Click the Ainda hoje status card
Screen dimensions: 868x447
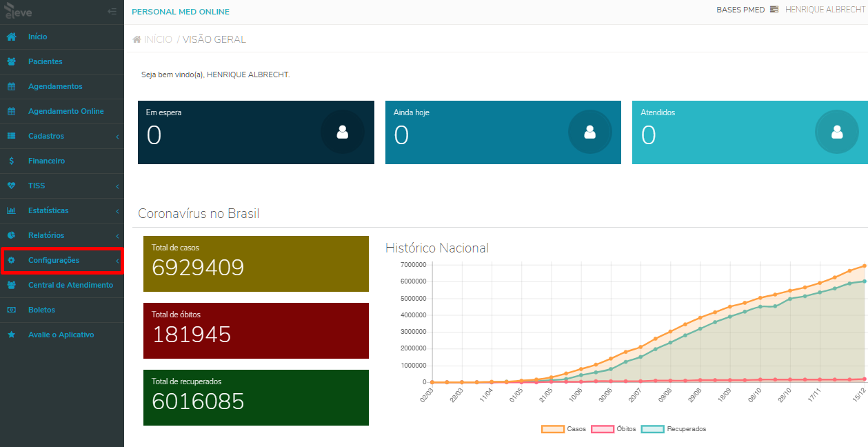point(503,132)
